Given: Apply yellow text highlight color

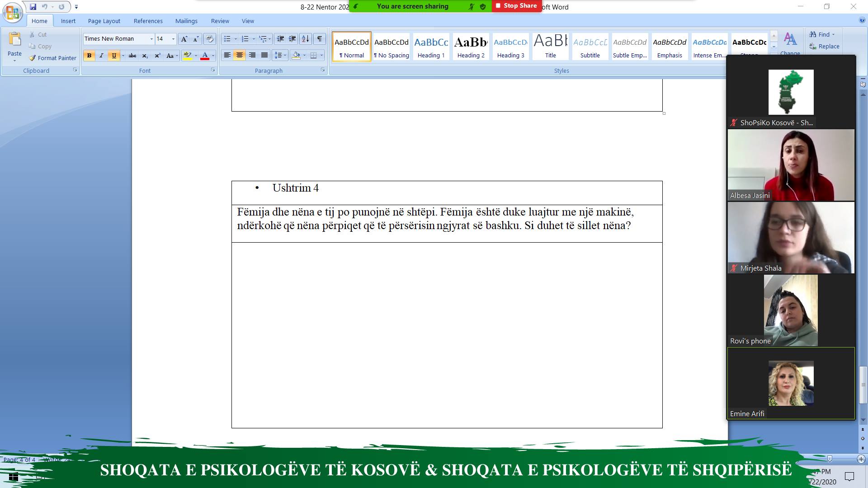Looking at the screenshot, I should pos(188,56).
